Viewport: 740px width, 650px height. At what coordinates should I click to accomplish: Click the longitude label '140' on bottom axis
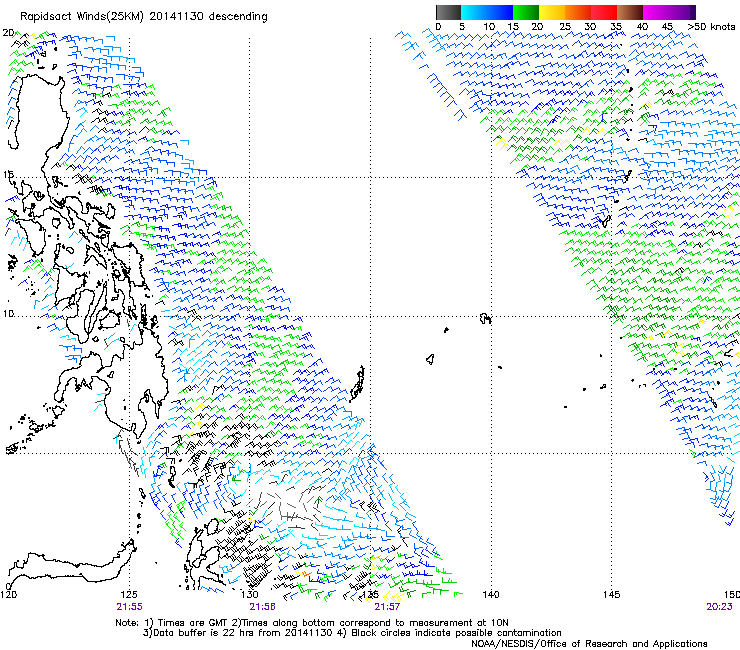491,594
